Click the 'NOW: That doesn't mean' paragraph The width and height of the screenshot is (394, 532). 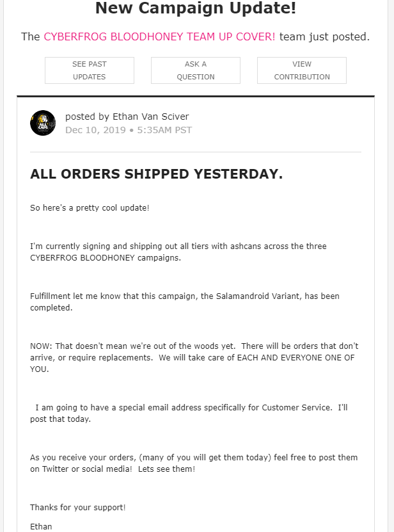click(x=194, y=357)
